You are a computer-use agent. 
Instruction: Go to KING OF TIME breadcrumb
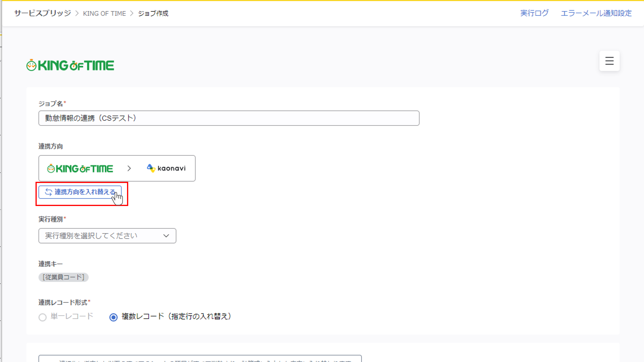coord(104,13)
